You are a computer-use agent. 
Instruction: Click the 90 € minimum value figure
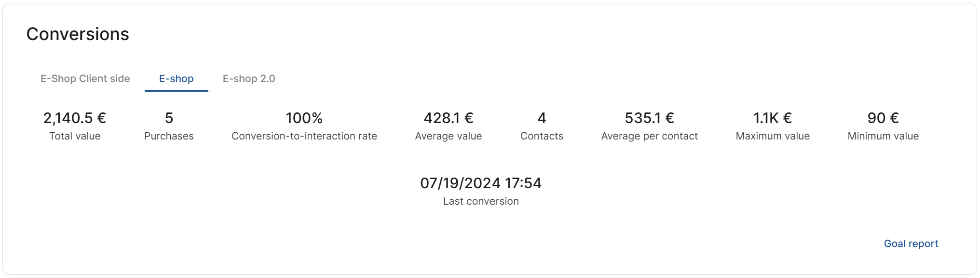pos(883,118)
